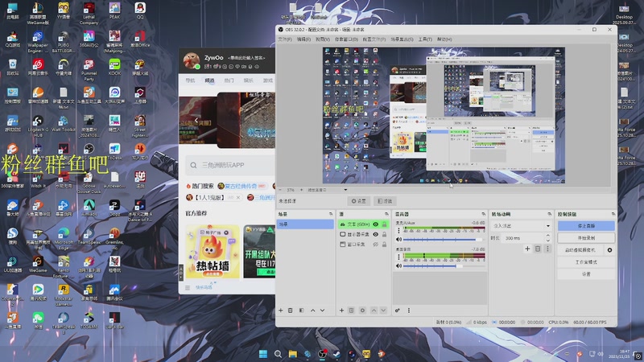Image resolution: width=644 pixels, height=362 pixels.
Task: Open File Explorer from the taskbar
Action: click(x=293, y=354)
